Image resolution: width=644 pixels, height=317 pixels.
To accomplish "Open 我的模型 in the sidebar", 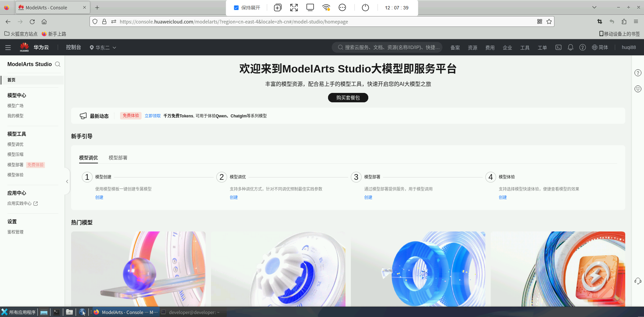I will 15,116.
